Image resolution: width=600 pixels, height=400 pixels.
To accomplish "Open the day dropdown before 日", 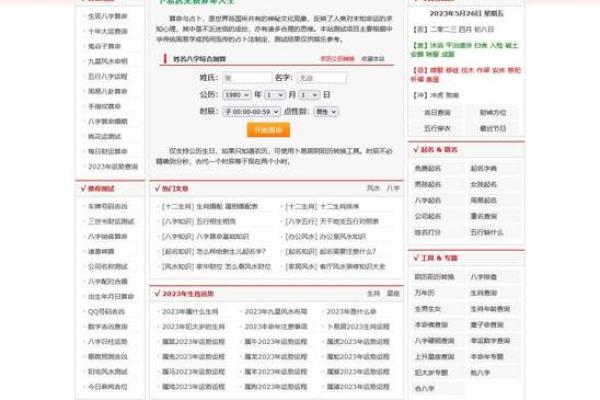I will point(309,95).
